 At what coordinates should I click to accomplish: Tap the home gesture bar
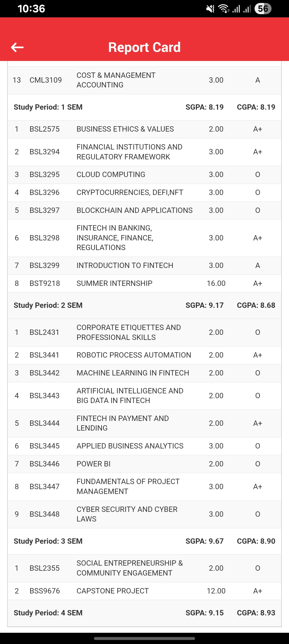144,639
